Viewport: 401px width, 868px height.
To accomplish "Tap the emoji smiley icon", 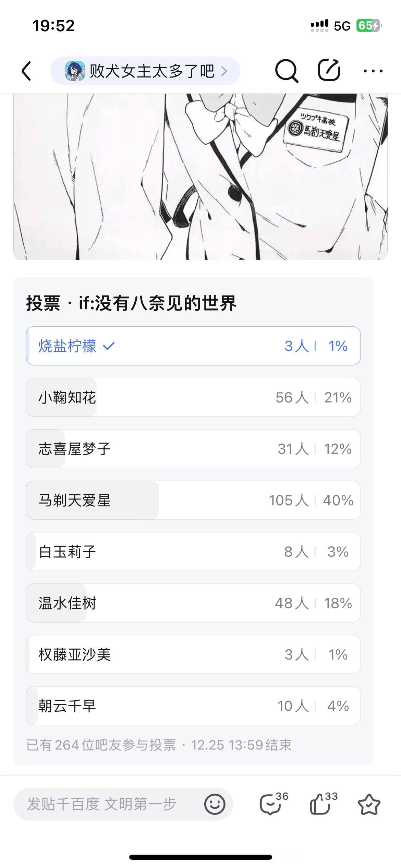I will point(215,804).
